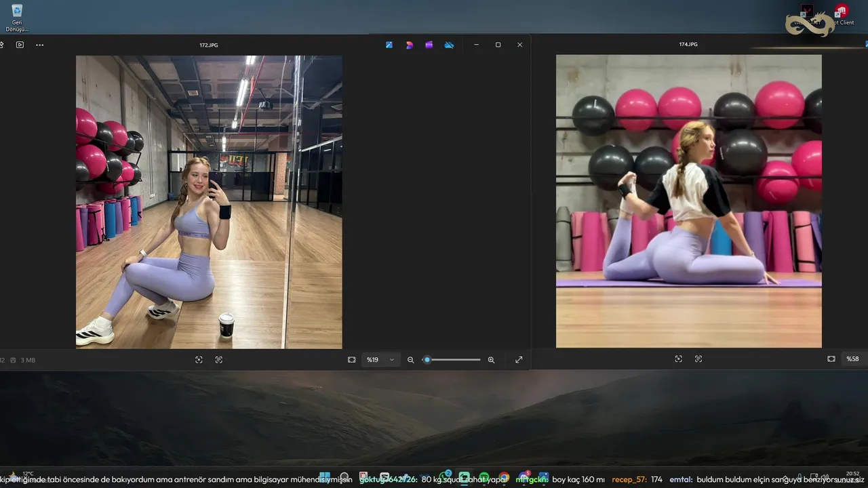Enter fullscreen view for 172.JPG
The width and height of the screenshot is (868, 488).
click(519, 360)
